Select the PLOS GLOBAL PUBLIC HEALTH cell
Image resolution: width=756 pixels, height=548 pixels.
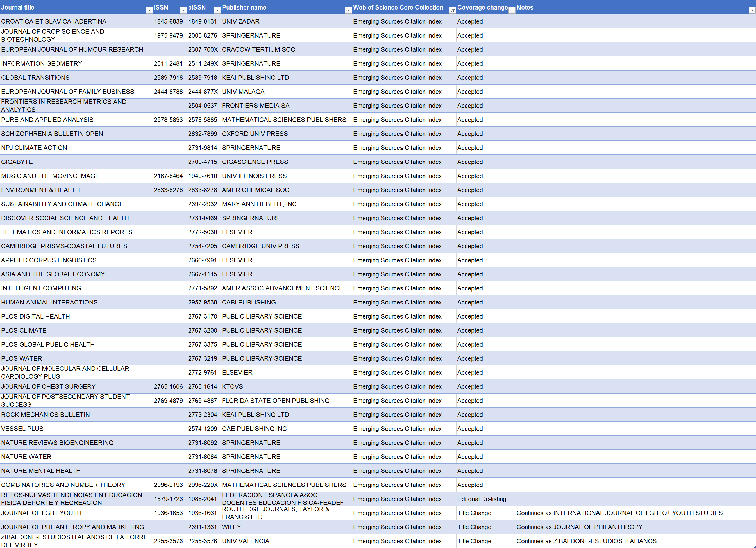pyautogui.click(x=76, y=344)
